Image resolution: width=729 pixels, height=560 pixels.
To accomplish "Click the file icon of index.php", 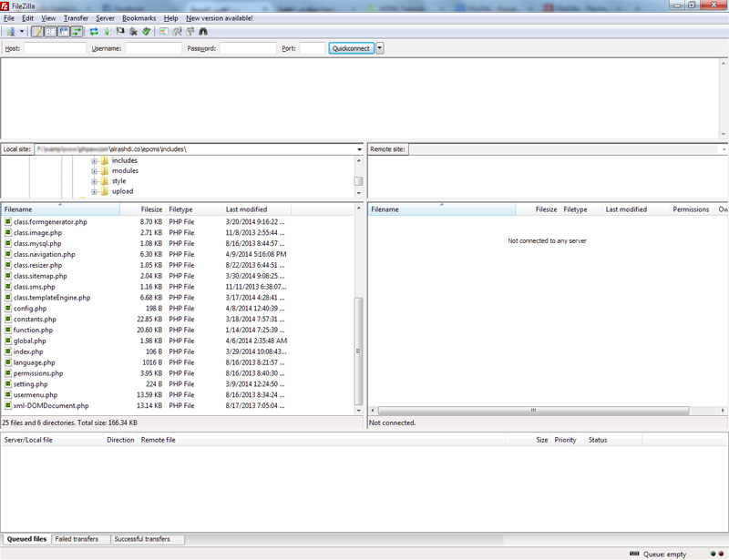I will (x=8, y=351).
